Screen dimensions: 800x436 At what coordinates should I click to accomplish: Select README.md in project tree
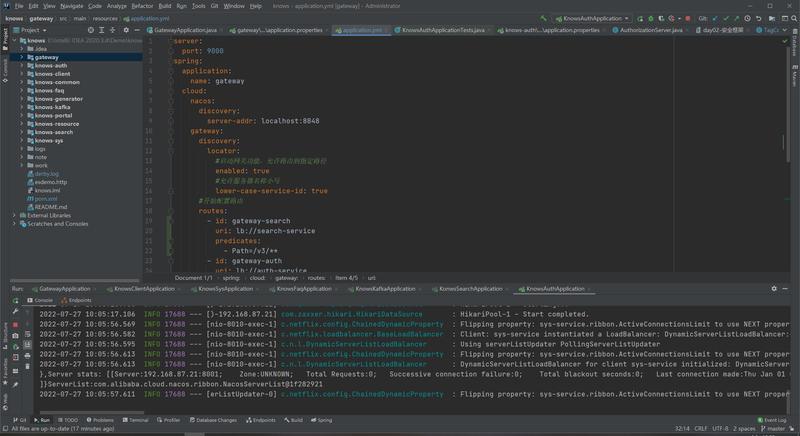51,207
